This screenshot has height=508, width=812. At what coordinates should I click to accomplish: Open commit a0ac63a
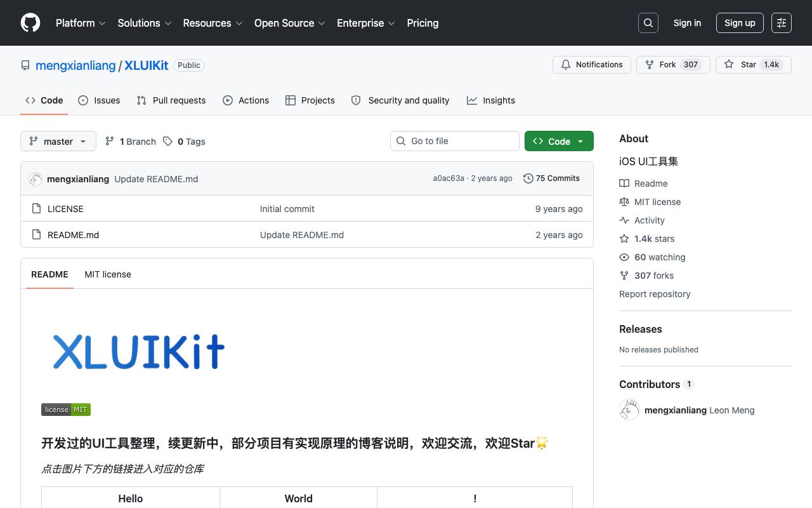pyautogui.click(x=449, y=178)
